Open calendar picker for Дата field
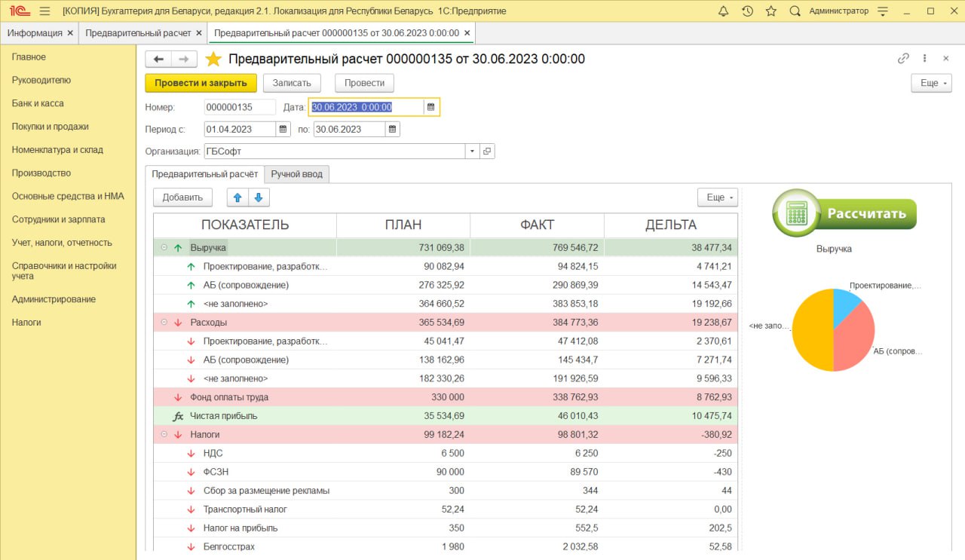This screenshot has height=560, width=965. tap(430, 107)
